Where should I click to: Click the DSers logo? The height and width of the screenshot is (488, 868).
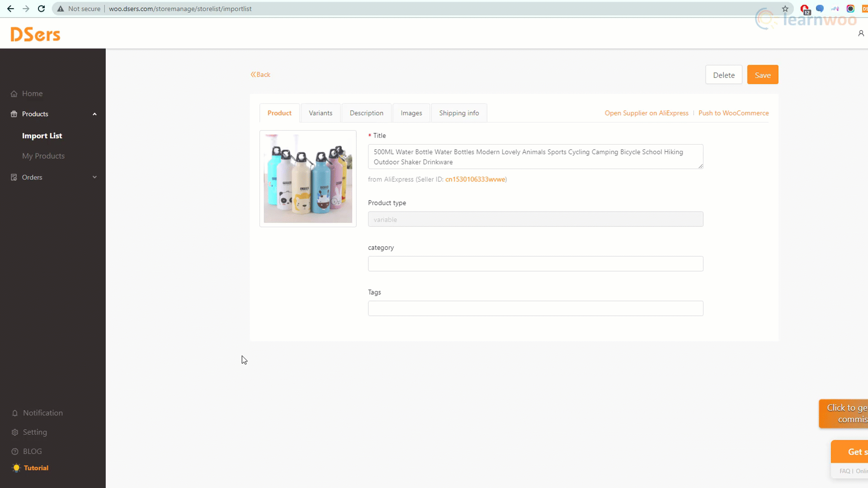click(35, 34)
